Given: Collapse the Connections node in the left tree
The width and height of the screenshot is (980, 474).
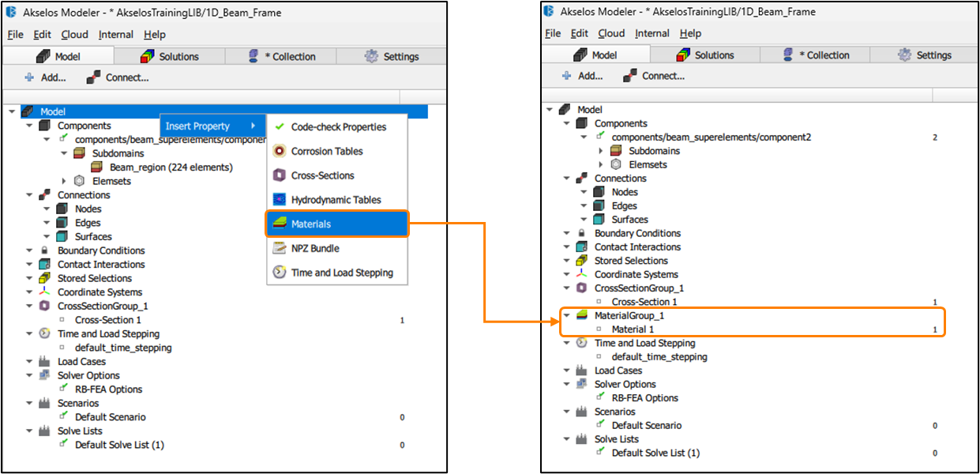Looking at the screenshot, I should tap(30, 195).
